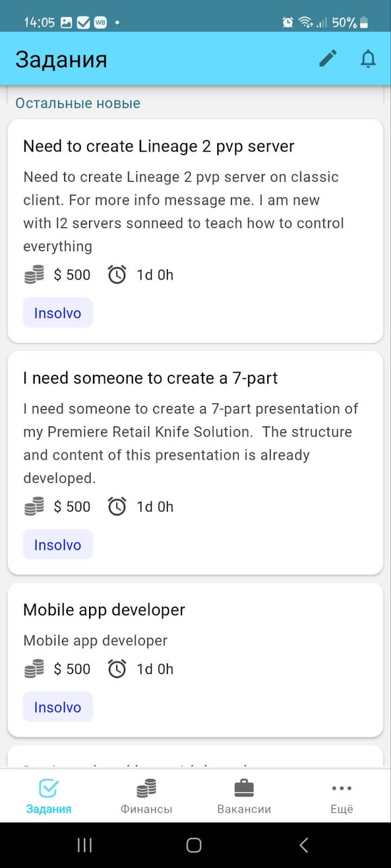Tap Insolvo tag on Mobile app developer task
Image resolution: width=391 pixels, height=868 pixels.
coord(58,707)
